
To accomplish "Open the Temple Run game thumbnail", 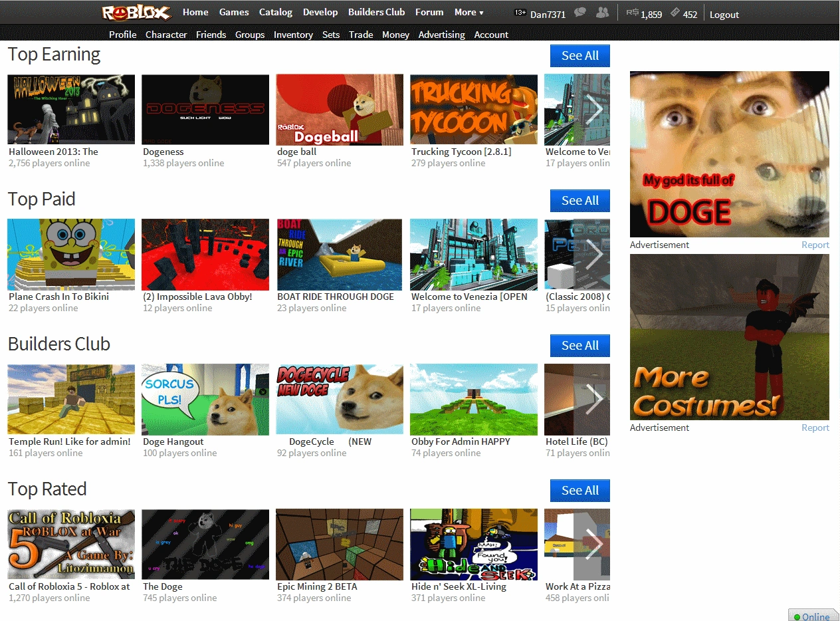I will [71, 399].
